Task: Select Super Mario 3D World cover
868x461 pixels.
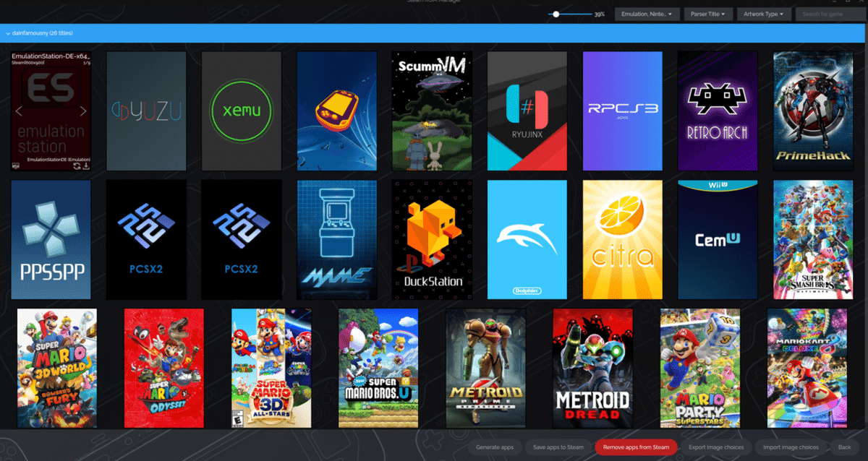Action: tap(56, 368)
